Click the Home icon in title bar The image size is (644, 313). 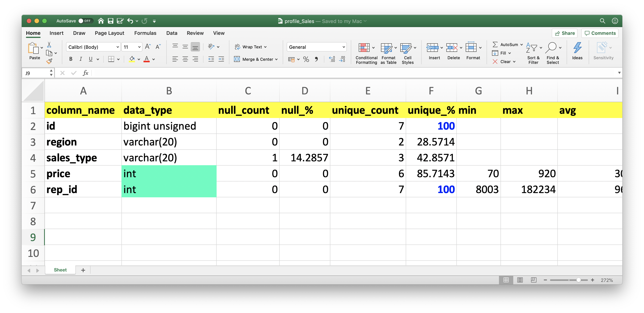pos(101,21)
